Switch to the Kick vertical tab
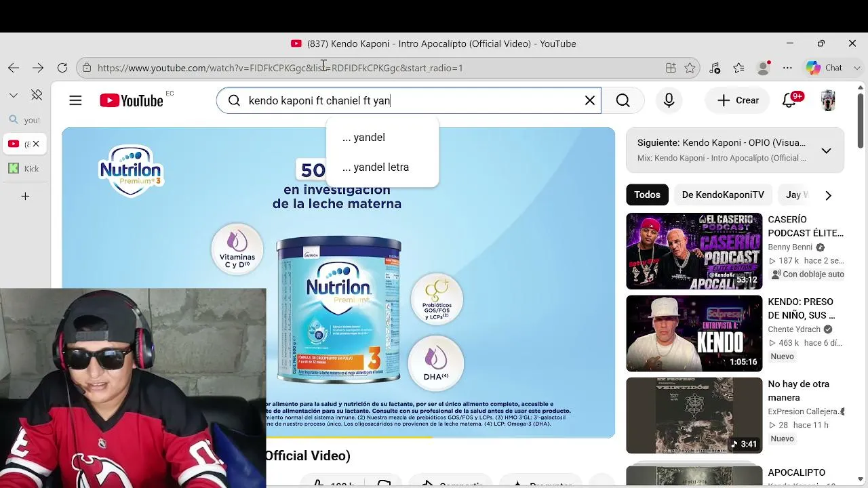868x488 pixels. 24,169
